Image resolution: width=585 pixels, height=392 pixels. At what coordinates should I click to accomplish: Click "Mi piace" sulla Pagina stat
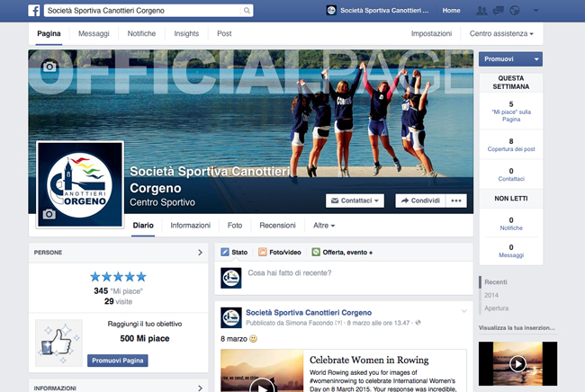pyautogui.click(x=511, y=115)
